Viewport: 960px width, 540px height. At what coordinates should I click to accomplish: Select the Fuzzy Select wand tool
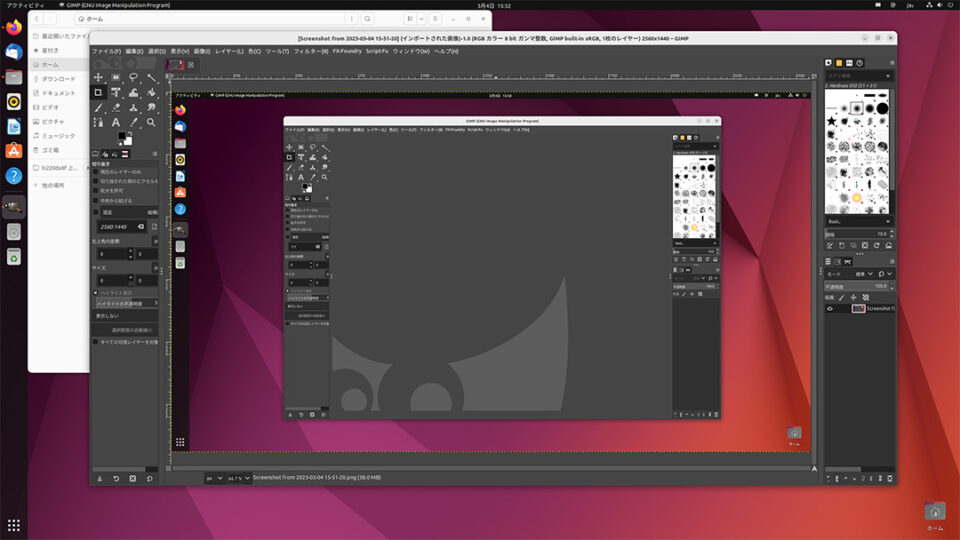[151, 78]
